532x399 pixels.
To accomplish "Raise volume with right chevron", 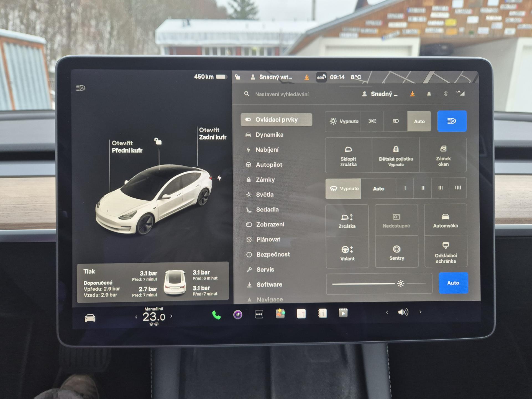I will [420, 312].
